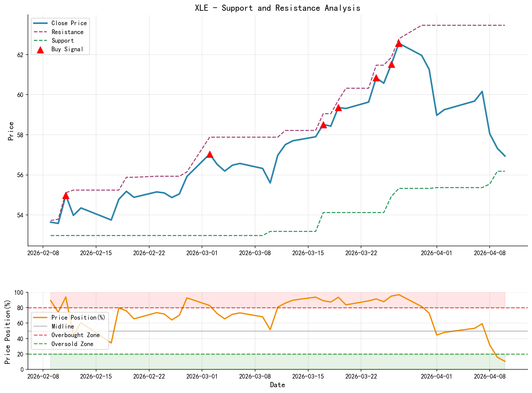This screenshot has width=532, height=393.
Task: Click the purple dashed swatch beside 'Resistance'
Action: (41, 32)
